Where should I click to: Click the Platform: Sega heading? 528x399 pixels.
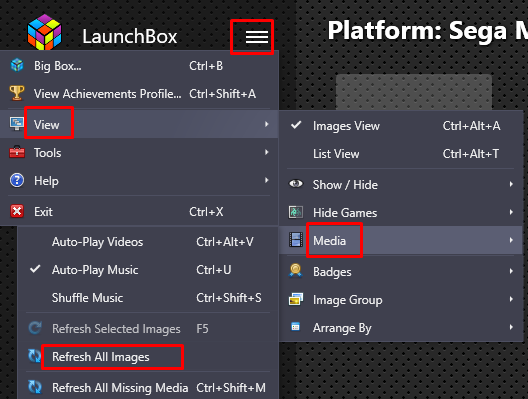[428, 30]
